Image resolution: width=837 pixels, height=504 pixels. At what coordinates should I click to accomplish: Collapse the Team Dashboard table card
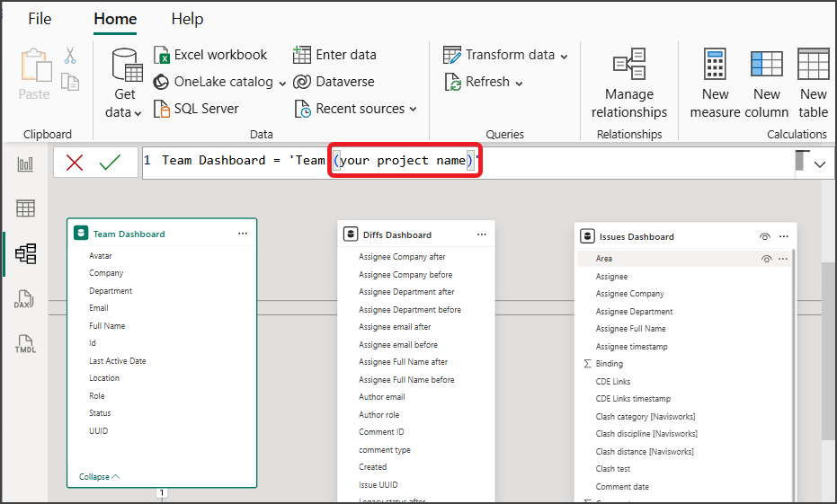tap(99, 476)
